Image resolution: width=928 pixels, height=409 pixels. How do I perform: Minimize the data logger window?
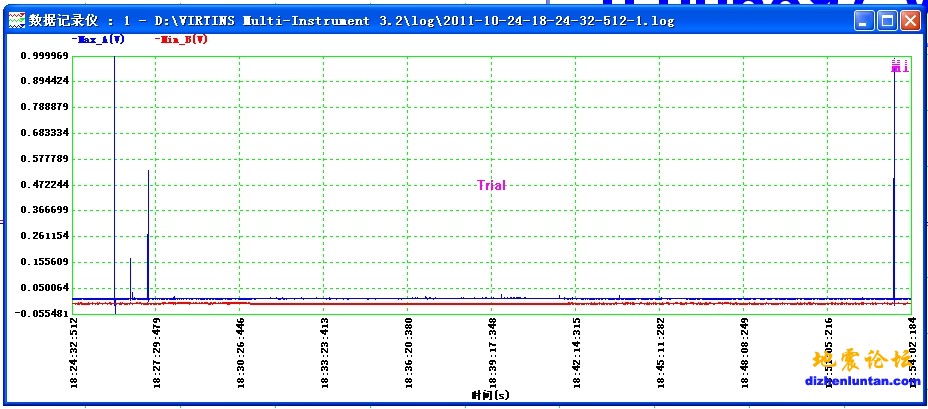[x=863, y=20]
